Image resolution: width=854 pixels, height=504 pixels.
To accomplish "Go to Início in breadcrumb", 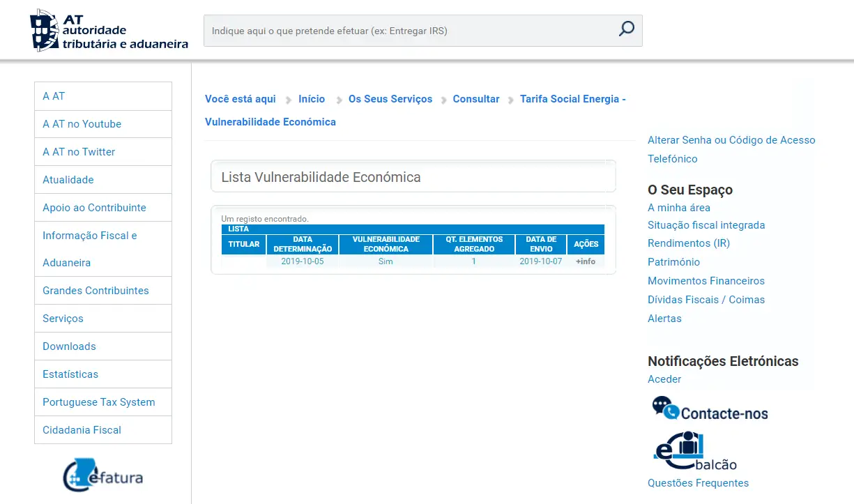I will coord(312,99).
